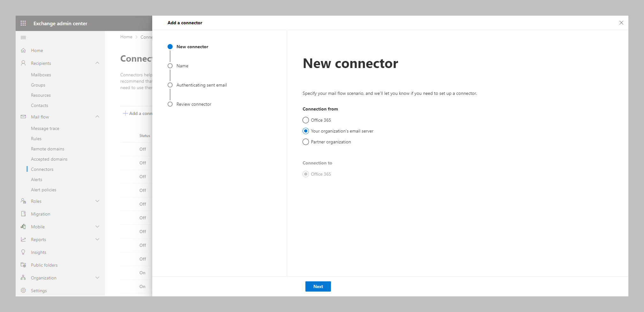Select the Home icon in the sidebar
The image size is (644, 312).
pos(23,50)
